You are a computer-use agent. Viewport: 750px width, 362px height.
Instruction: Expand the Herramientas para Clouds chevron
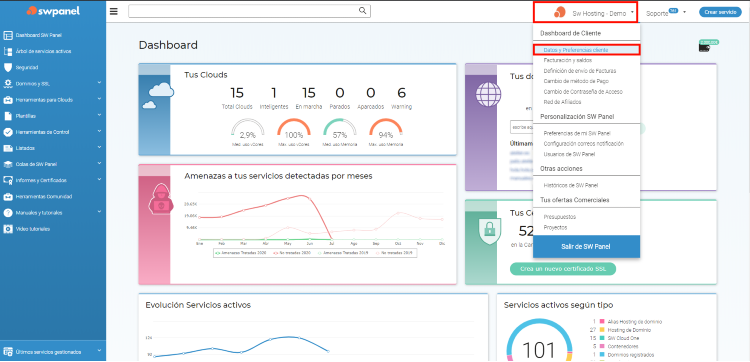tap(99, 99)
